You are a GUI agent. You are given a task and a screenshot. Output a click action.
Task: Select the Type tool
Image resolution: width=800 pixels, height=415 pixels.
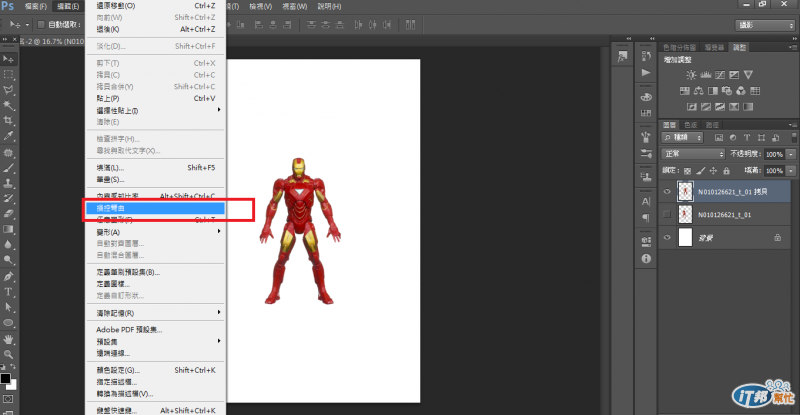(x=8, y=292)
